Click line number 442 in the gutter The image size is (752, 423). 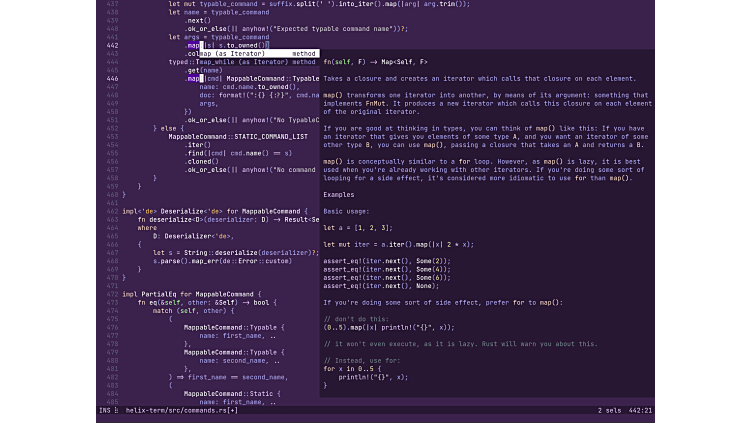point(112,45)
